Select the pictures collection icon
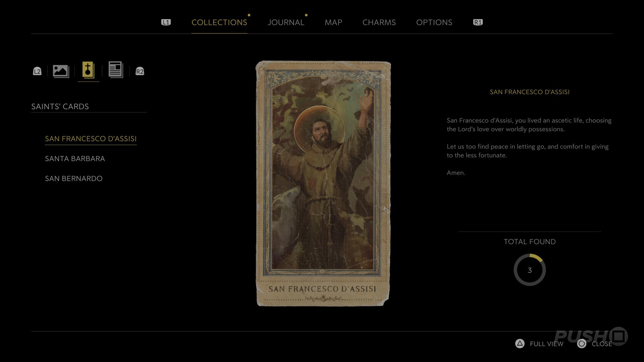Viewport: 644px width, 362px height. pyautogui.click(x=61, y=71)
